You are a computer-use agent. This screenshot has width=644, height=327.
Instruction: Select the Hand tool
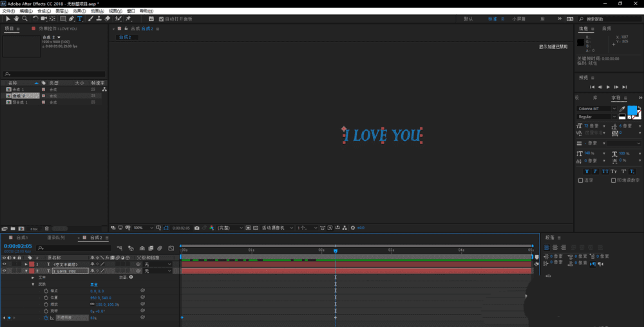[x=16, y=19]
